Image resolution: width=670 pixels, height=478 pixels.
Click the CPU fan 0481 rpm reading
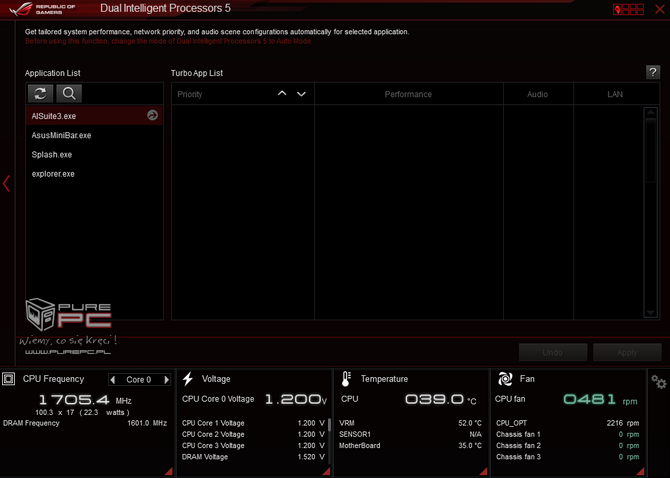[x=600, y=399]
